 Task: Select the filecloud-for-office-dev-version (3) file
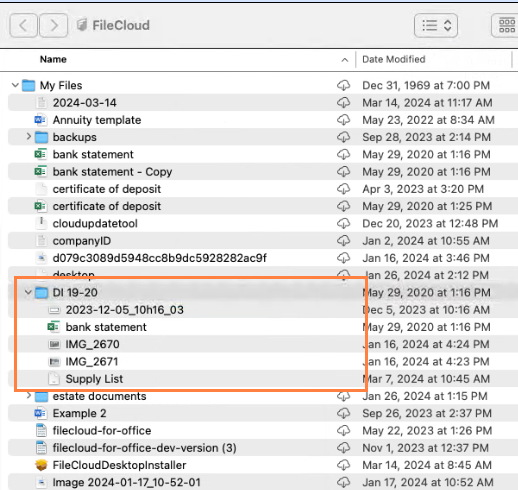[x=144, y=448]
